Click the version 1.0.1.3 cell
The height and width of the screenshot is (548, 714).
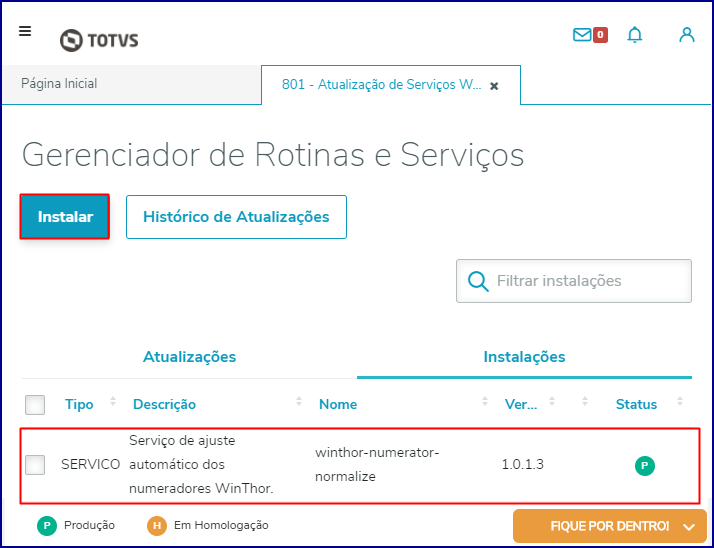[522, 465]
